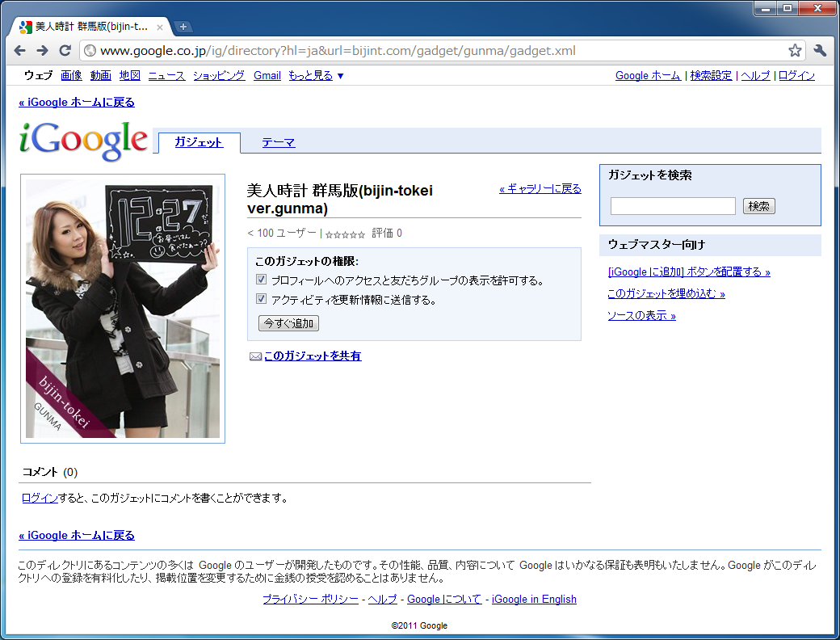Click the 検索 button
Image resolution: width=840 pixels, height=640 pixels.
pos(759,206)
